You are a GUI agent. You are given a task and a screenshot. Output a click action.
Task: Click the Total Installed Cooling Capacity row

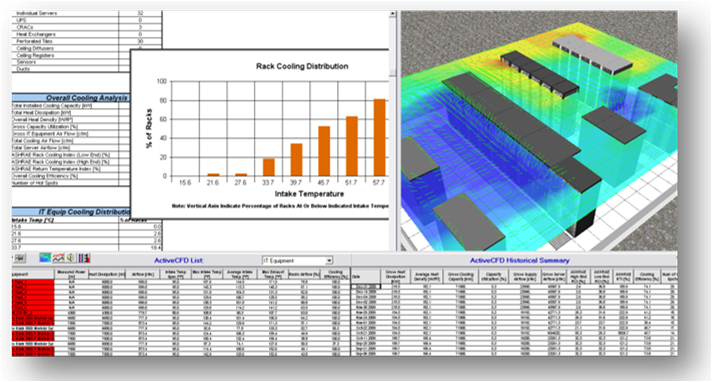click(71, 105)
